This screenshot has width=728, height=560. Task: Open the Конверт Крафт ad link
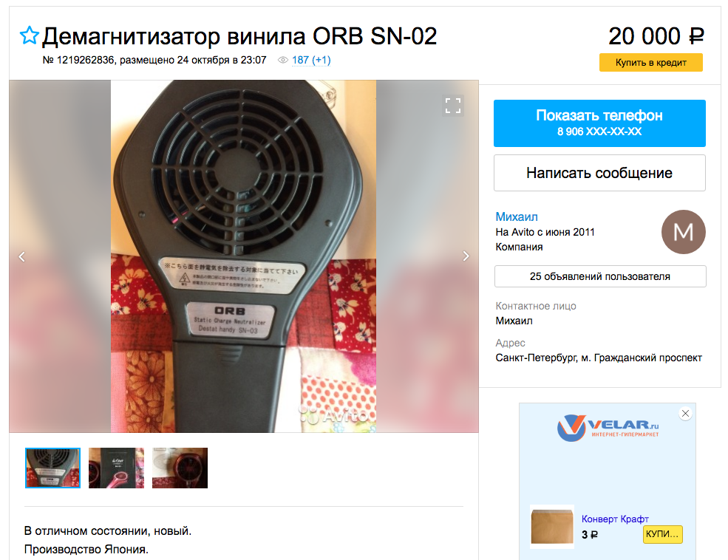coord(615,519)
